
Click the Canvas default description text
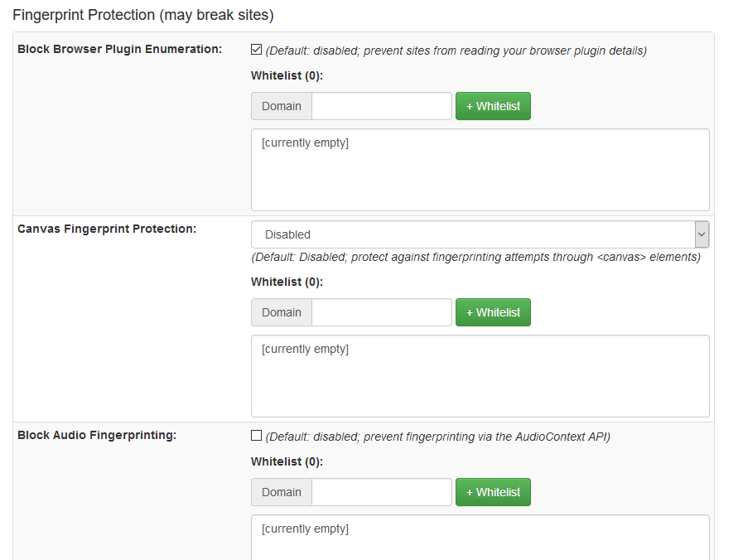click(x=476, y=257)
